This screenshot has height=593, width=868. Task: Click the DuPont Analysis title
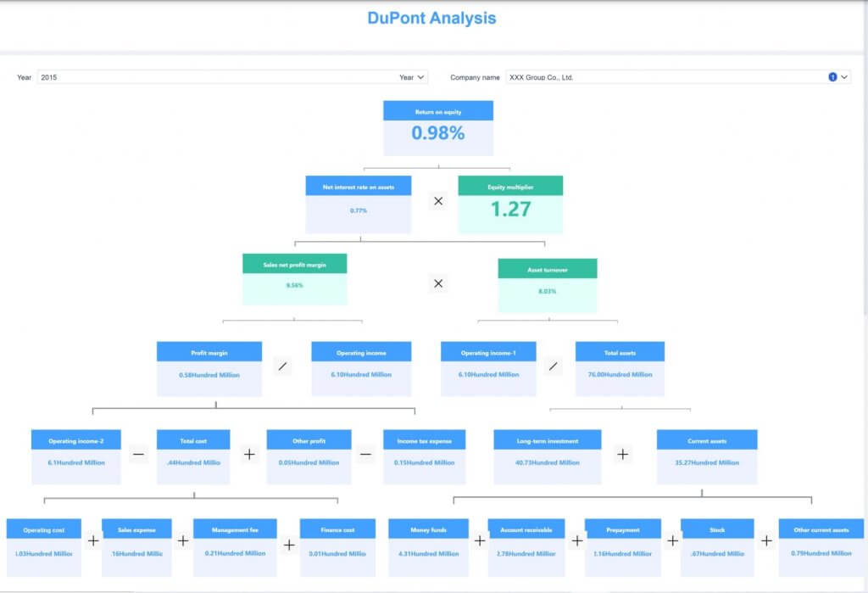click(x=431, y=18)
